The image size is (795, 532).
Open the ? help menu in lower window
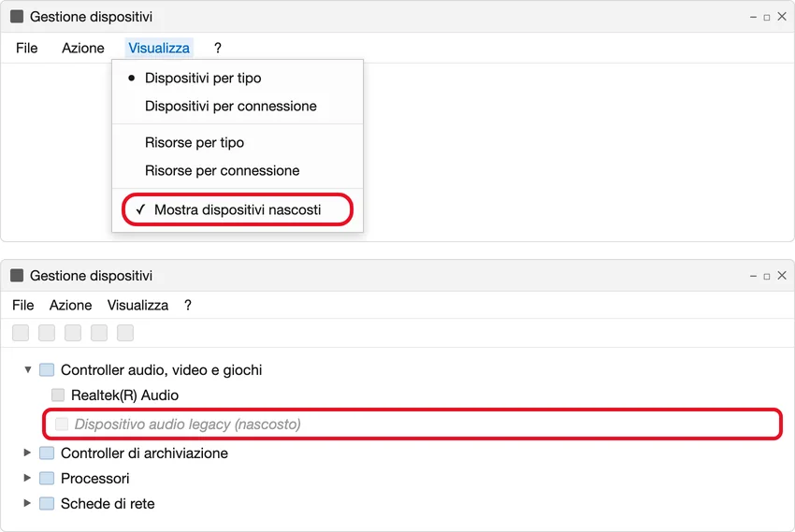[188, 305]
